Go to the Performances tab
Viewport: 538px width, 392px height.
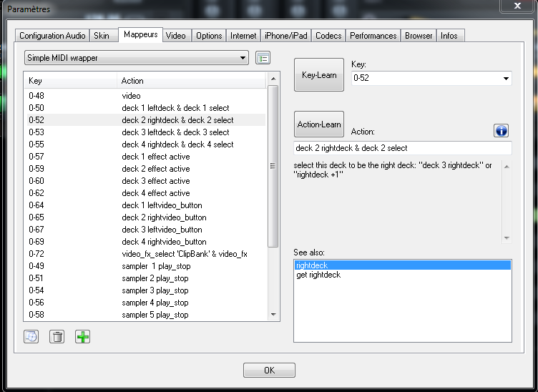coord(373,35)
